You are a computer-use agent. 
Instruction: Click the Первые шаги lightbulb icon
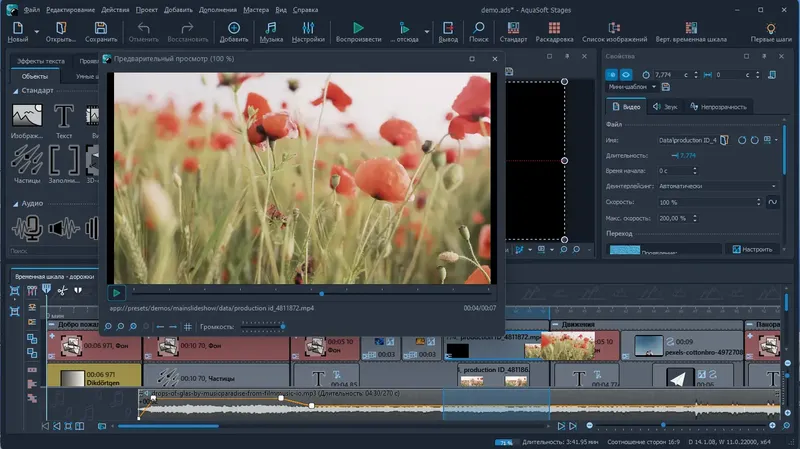(769, 30)
